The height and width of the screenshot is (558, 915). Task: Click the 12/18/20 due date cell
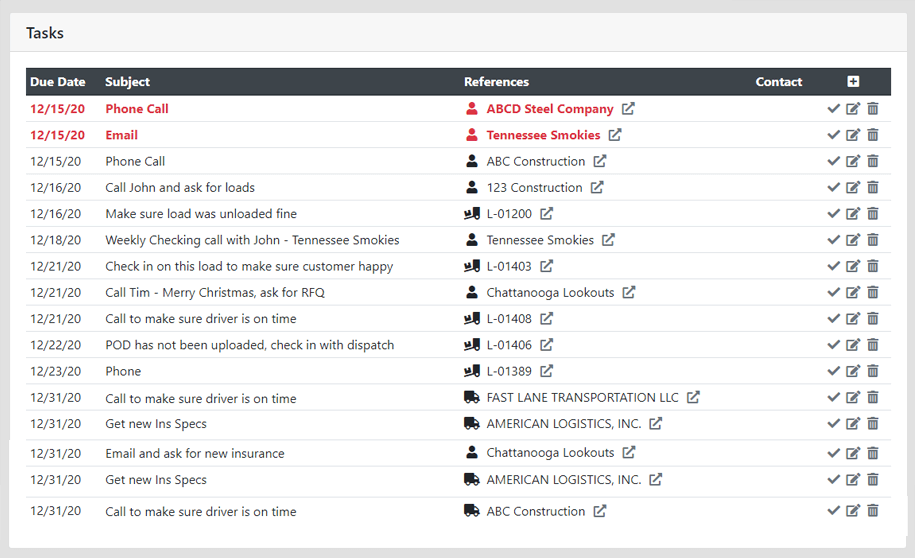55,240
